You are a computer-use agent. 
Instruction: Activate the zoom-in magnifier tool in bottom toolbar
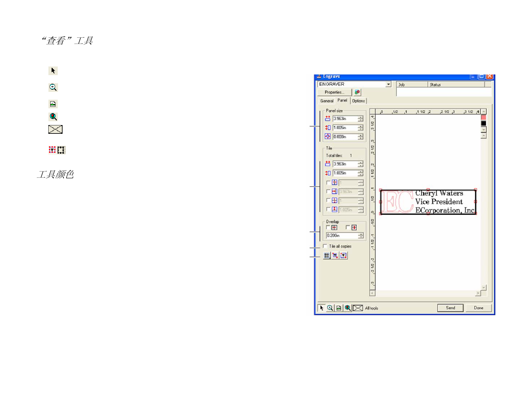pyautogui.click(x=330, y=308)
